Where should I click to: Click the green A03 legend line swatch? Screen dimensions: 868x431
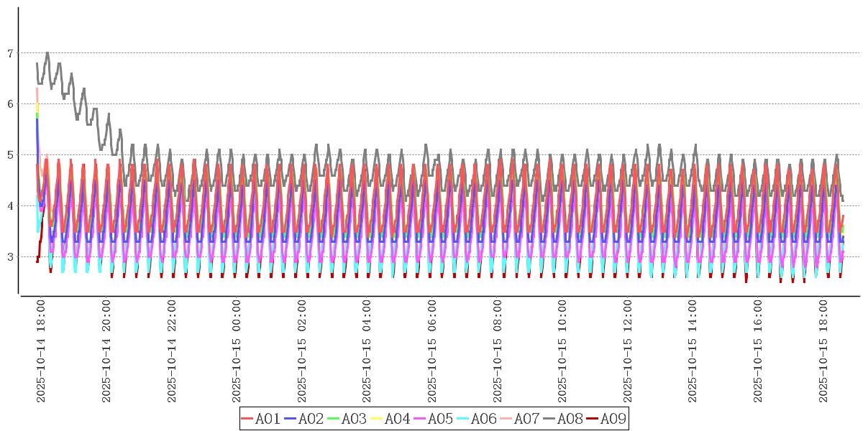[x=334, y=419]
